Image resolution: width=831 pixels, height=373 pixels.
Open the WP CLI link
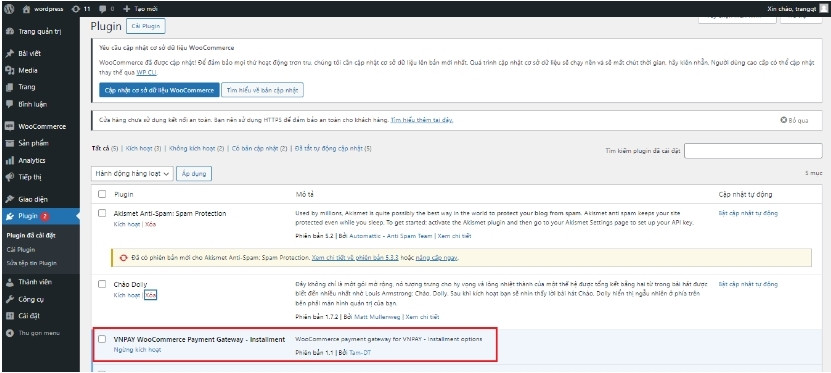pyautogui.click(x=146, y=73)
